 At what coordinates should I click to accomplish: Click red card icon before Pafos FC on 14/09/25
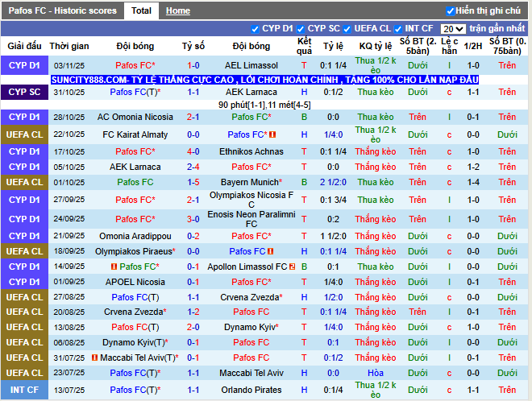(x=114, y=267)
